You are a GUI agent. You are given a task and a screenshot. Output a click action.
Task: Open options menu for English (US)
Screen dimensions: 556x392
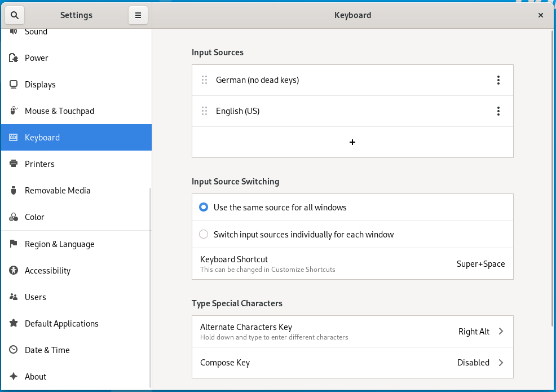tap(498, 111)
